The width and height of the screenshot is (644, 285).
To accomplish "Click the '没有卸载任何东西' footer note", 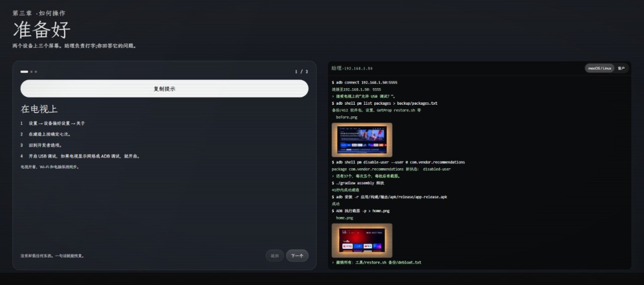I will click(52, 256).
